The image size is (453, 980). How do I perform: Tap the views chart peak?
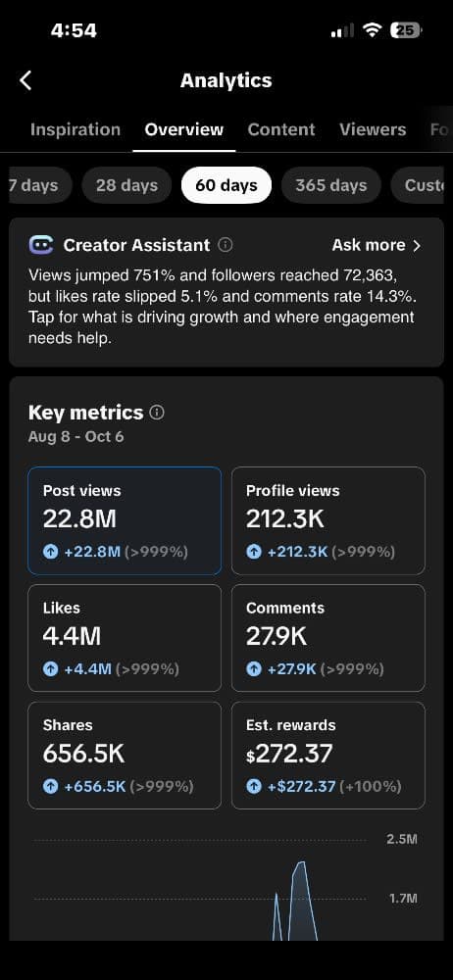(301, 863)
